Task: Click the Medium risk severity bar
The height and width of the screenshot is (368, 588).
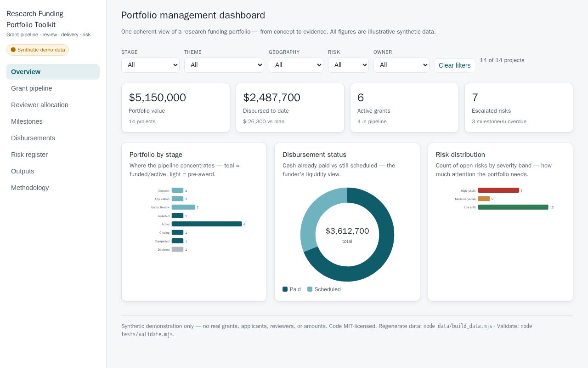Action: [x=484, y=199]
